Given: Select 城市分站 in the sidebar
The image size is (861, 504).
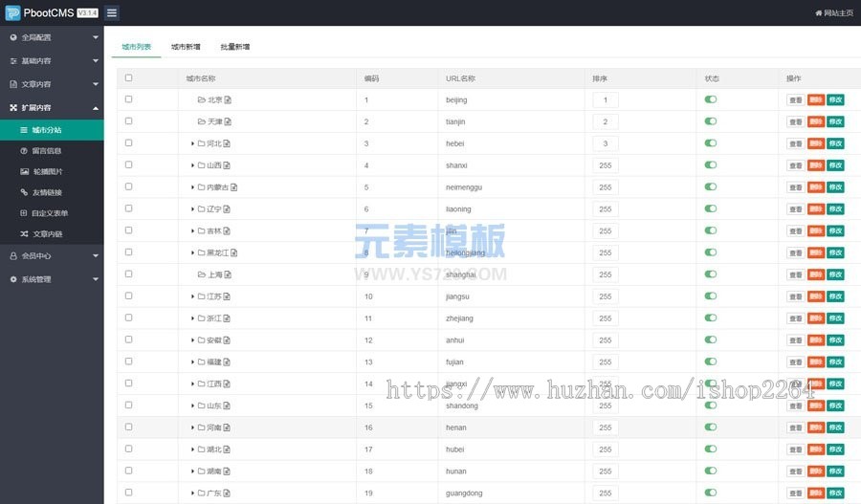Looking at the screenshot, I should 52,130.
